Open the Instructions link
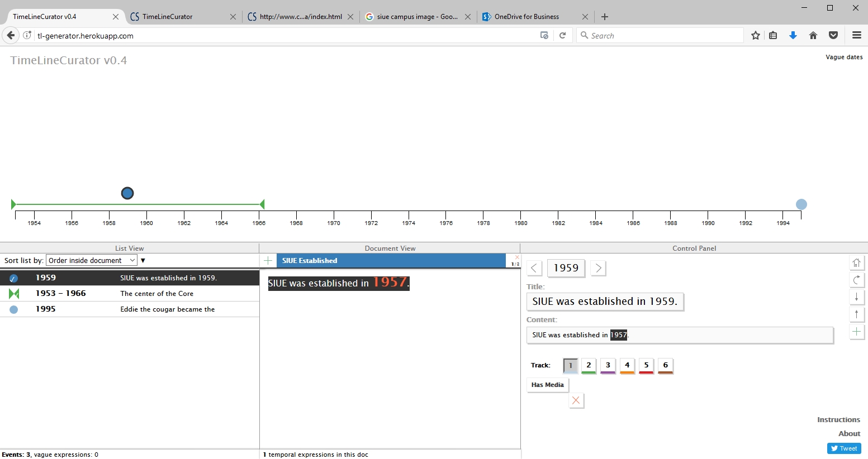Viewport: 868px width, 459px height. [838, 420]
